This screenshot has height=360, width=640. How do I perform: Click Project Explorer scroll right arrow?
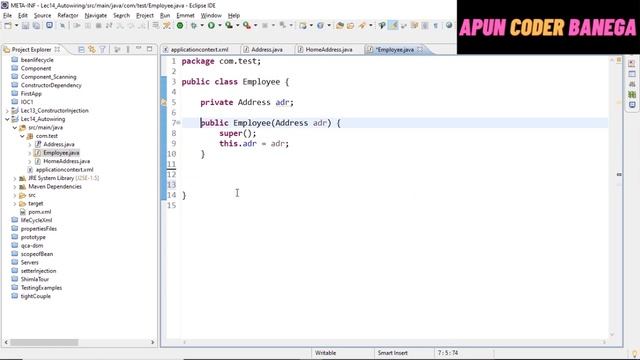point(153,342)
